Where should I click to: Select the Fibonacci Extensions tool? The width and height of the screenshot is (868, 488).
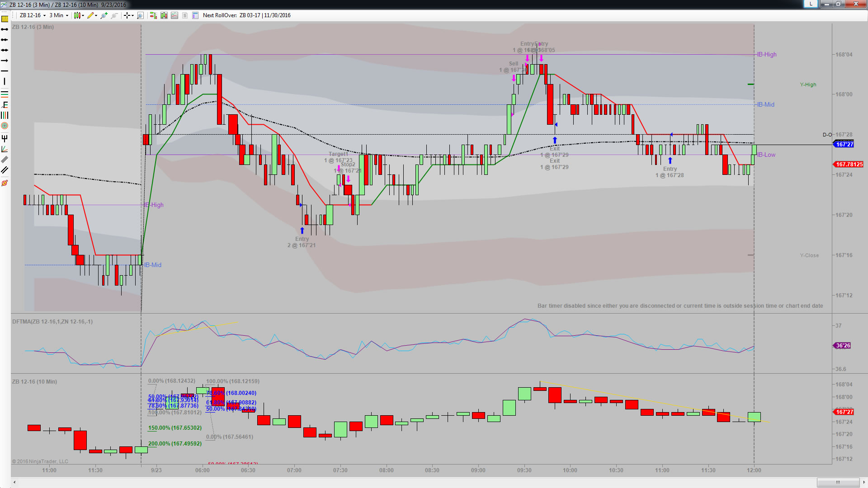5,105
